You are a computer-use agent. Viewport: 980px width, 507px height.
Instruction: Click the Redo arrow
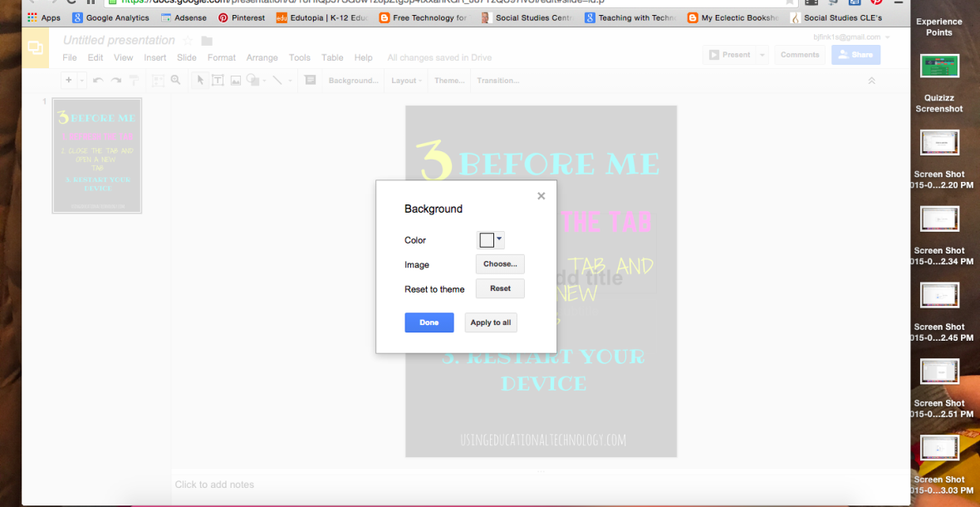coord(115,80)
